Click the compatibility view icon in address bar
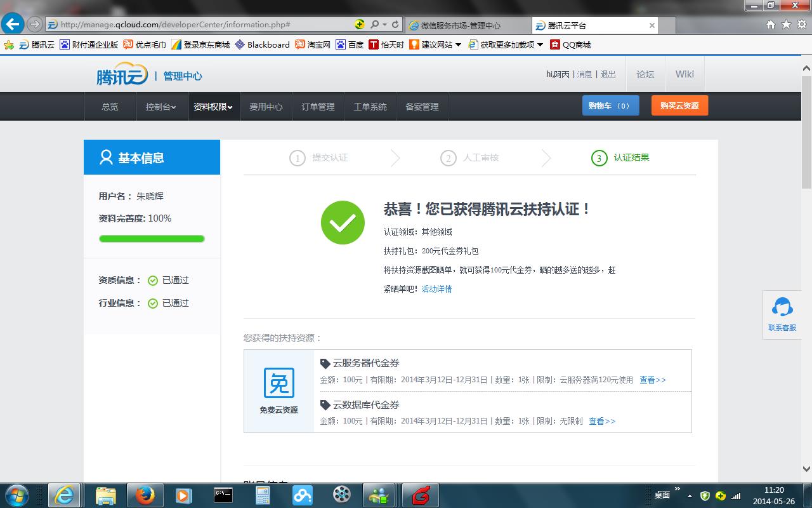 click(x=360, y=25)
